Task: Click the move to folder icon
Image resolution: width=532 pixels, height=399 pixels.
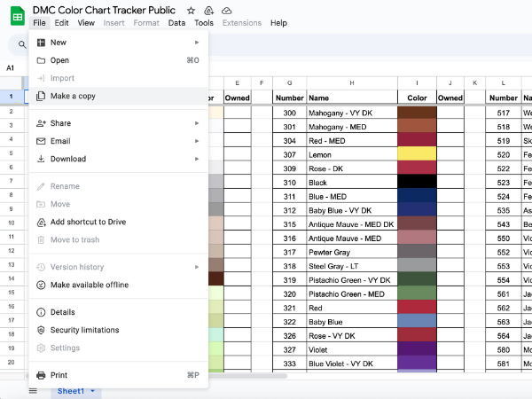Action: point(209,10)
